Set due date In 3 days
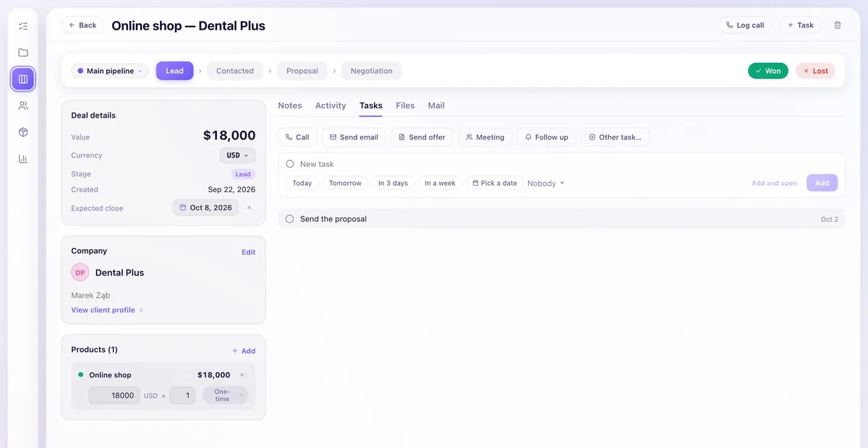868x448 pixels. (x=393, y=183)
